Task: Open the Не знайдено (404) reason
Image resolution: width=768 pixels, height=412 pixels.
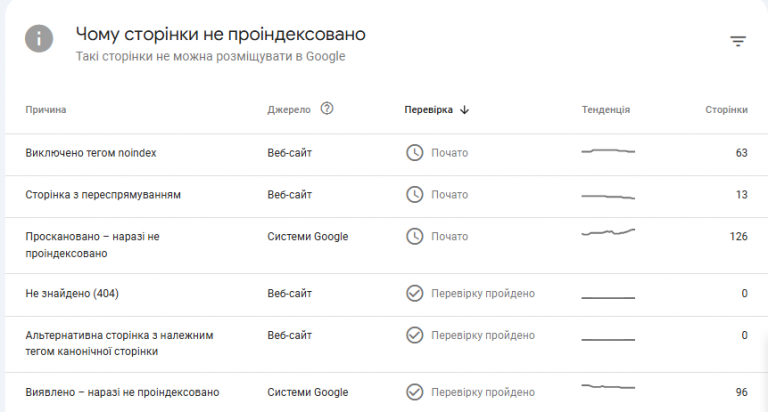Action: (72, 293)
